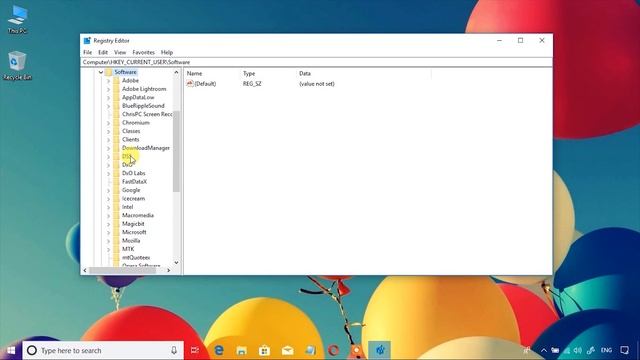Open the Favorites menu
The image size is (640, 360).
143,52
